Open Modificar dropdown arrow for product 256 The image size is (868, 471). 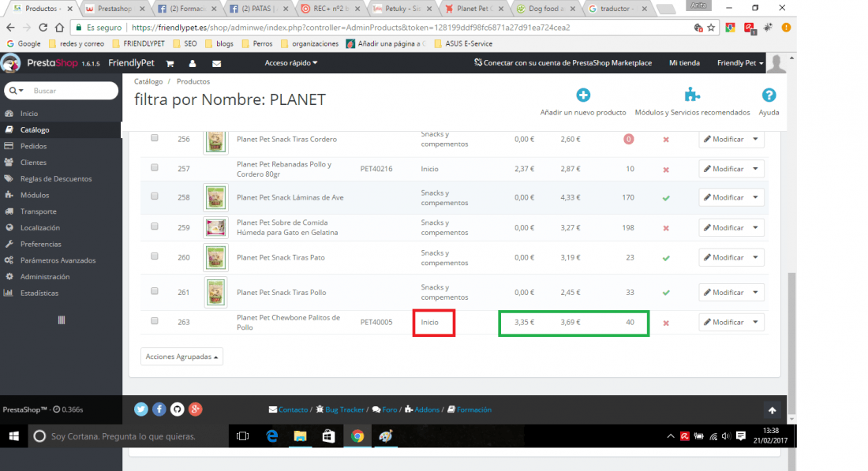click(756, 139)
